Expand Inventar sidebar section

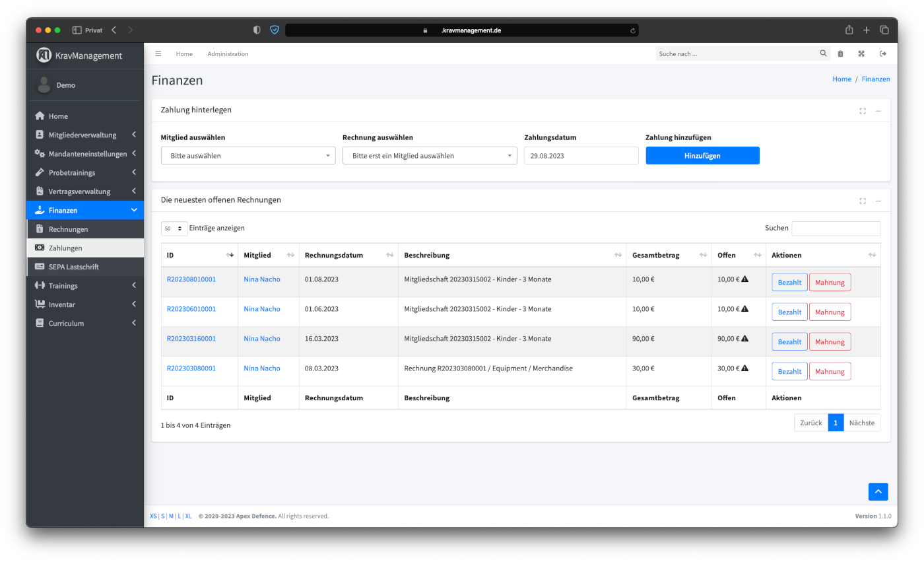point(86,304)
